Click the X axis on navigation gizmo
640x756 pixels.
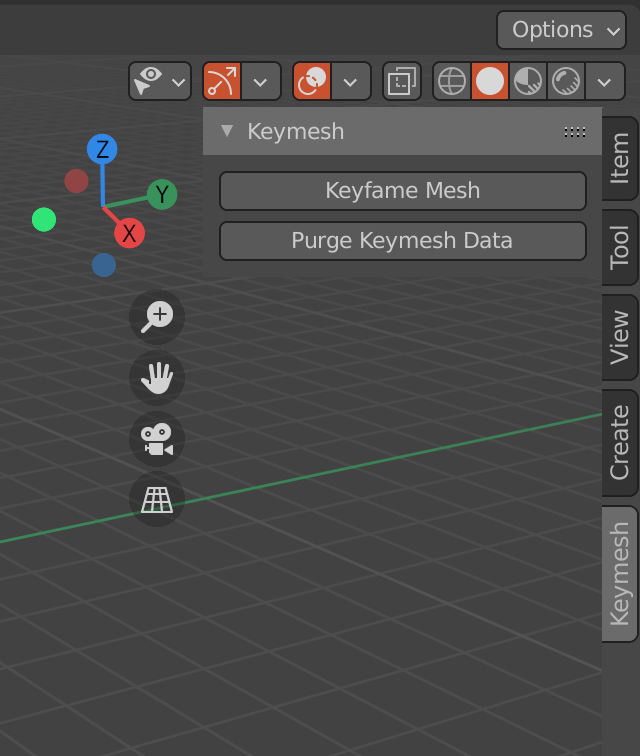point(129,233)
